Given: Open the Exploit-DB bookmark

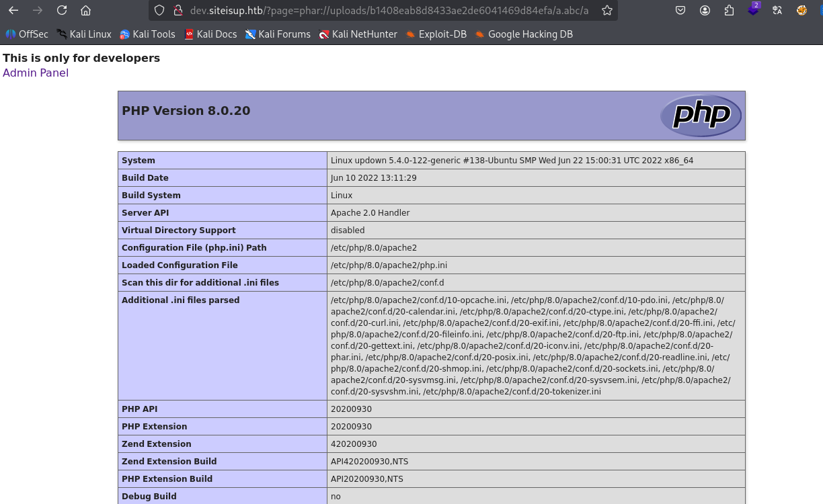Looking at the screenshot, I should tap(436, 34).
